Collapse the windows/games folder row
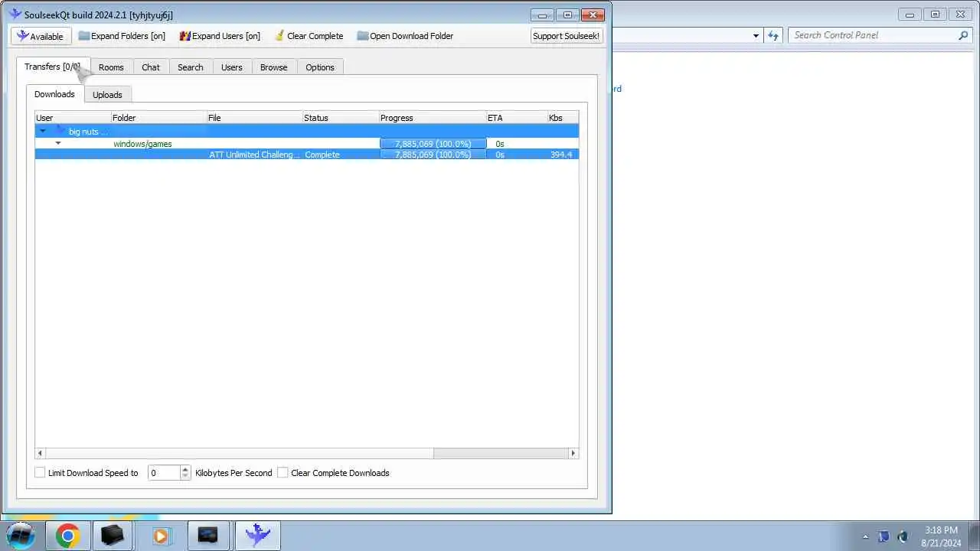This screenshot has width=980, height=551. [58, 143]
